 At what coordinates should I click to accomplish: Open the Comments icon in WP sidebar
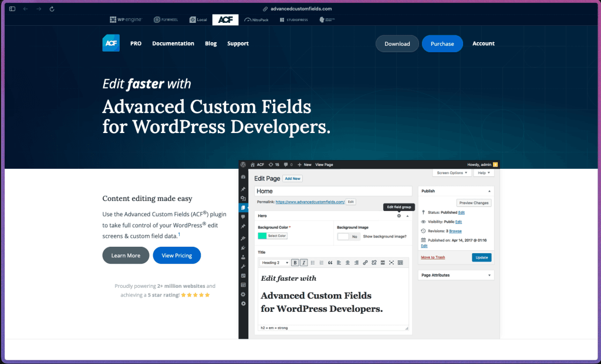pyautogui.click(x=243, y=217)
